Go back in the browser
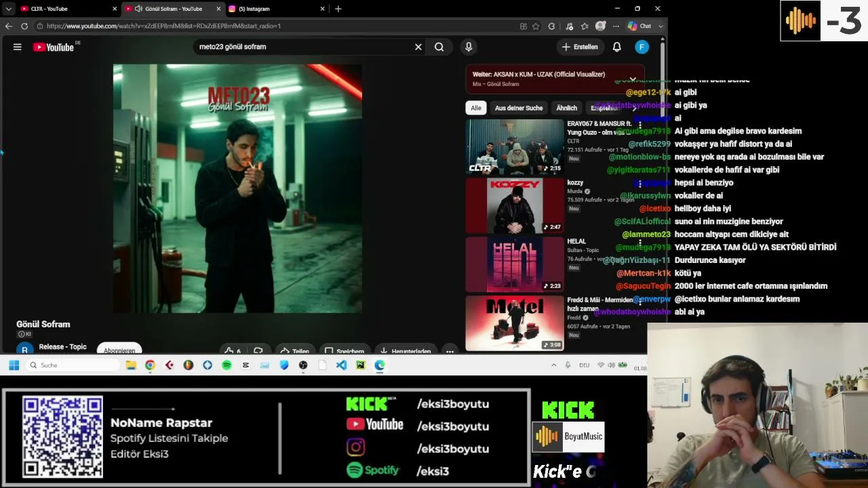Screen dimensions: 868x488 tap(8, 26)
